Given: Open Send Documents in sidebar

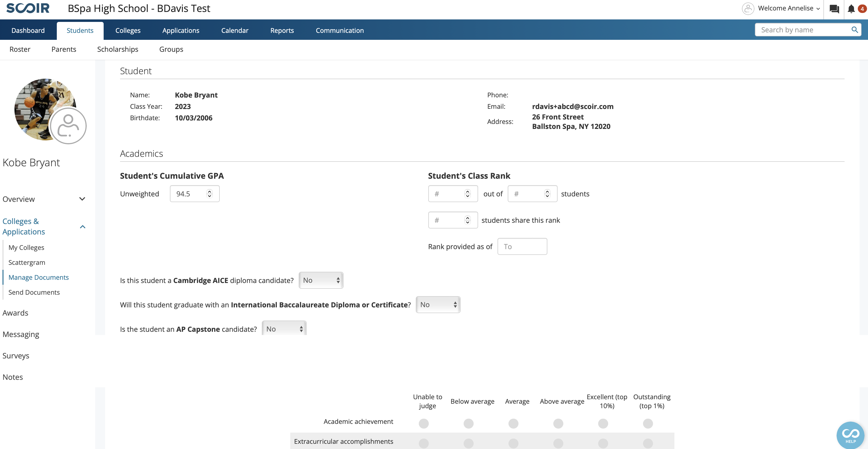Looking at the screenshot, I should (x=34, y=292).
